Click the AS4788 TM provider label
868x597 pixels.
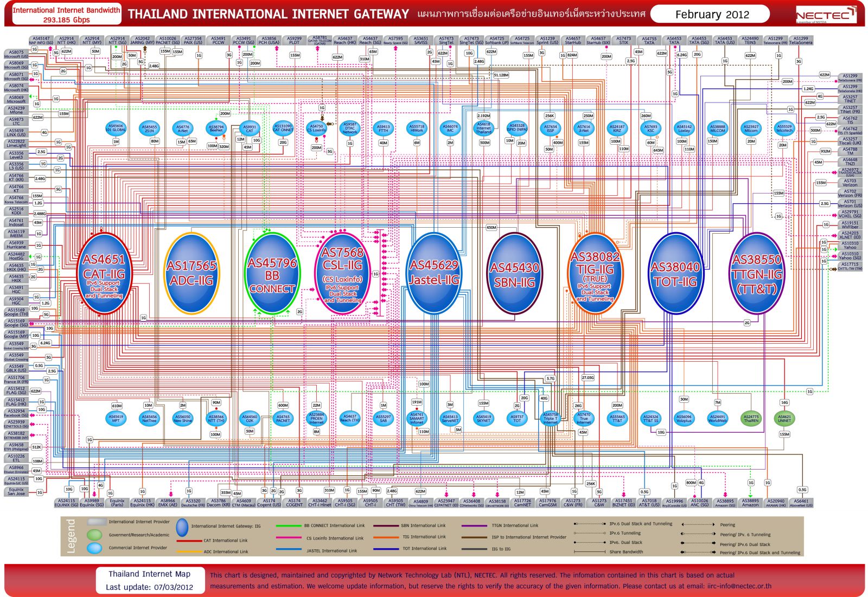pyautogui.click(x=850, y=151)
